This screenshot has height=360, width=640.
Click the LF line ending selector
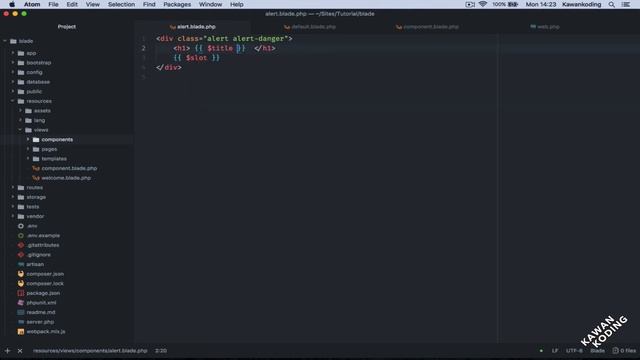click(x=555, y=351)
